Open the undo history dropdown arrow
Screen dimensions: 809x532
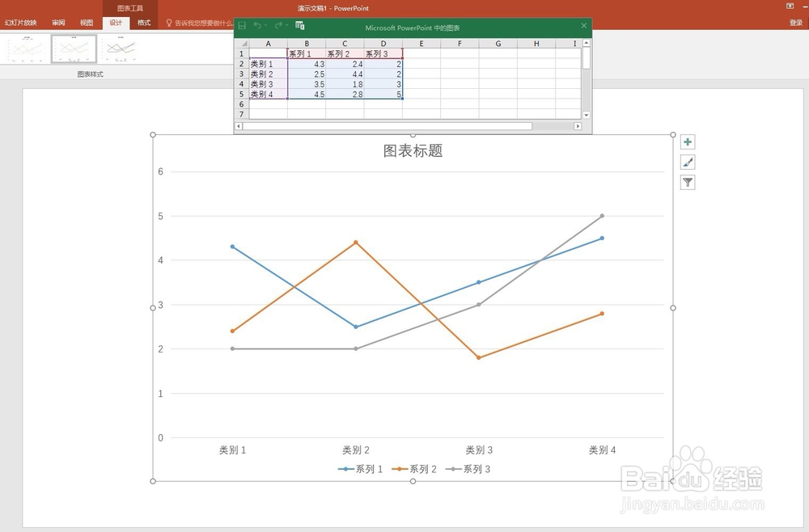265,25
